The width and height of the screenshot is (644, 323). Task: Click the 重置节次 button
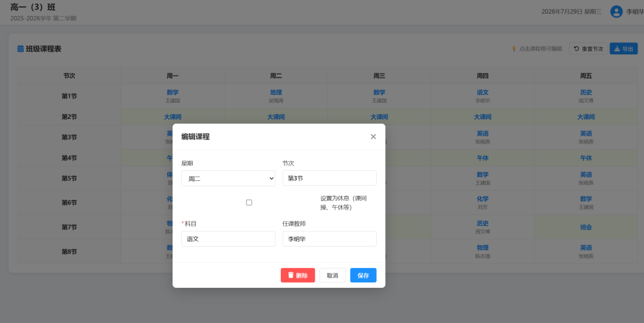pos(588,48)
